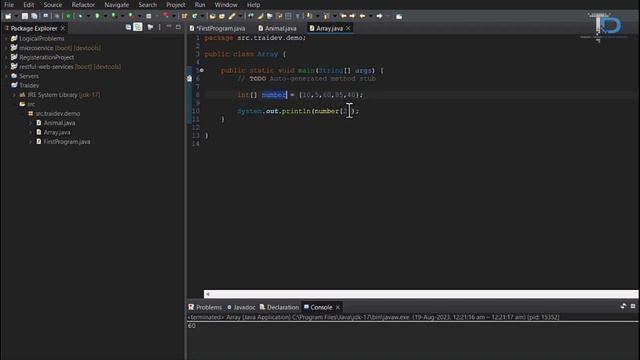Toggle Link with Editor in Package Explorer
The width and height of the screenshot is (640, 360).
pyautogui.click(x=138, y=27)
